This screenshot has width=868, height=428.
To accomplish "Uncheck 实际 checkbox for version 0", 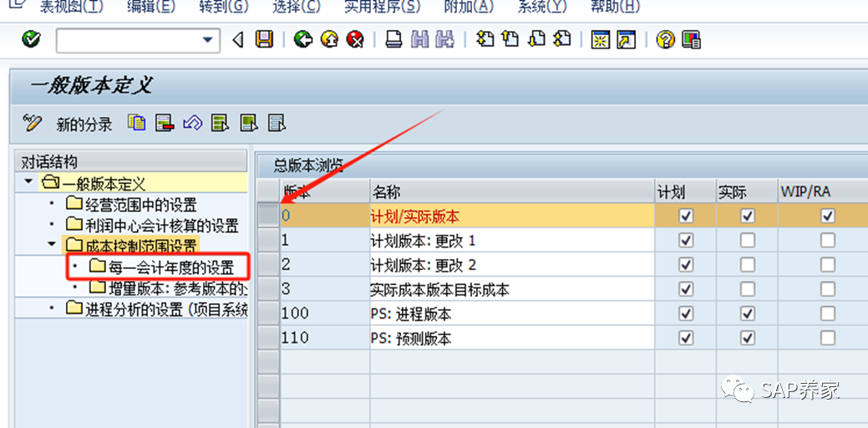I will [748, 216].
